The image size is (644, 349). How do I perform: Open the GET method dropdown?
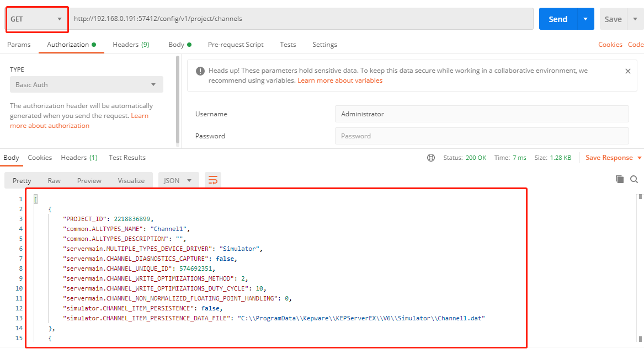(37, 19)
